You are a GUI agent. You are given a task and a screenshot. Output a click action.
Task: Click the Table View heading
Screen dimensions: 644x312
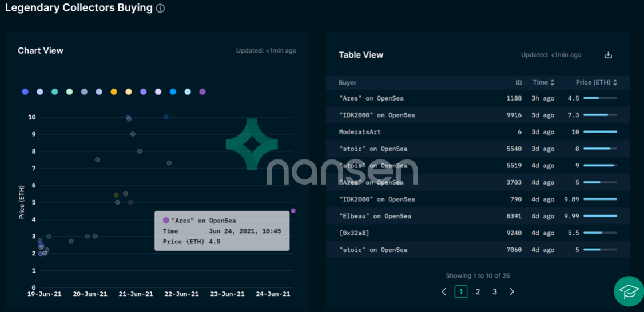[361, 55]
